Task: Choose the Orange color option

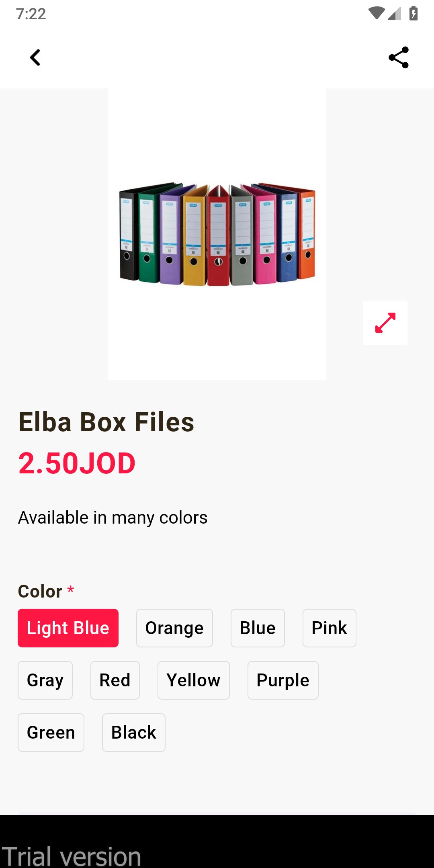Action: tap(174, 628)
